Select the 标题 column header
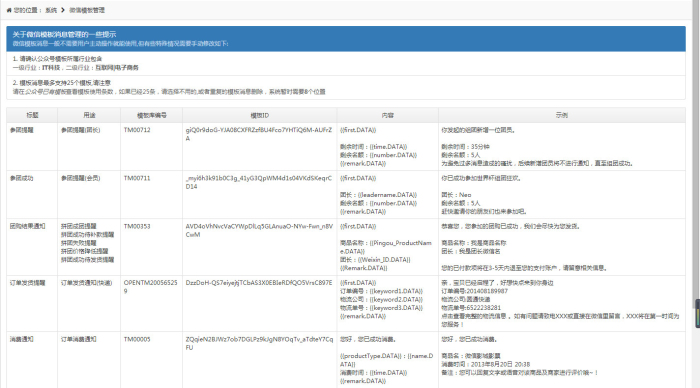700x388 pixels. click(x=32, y=115)
